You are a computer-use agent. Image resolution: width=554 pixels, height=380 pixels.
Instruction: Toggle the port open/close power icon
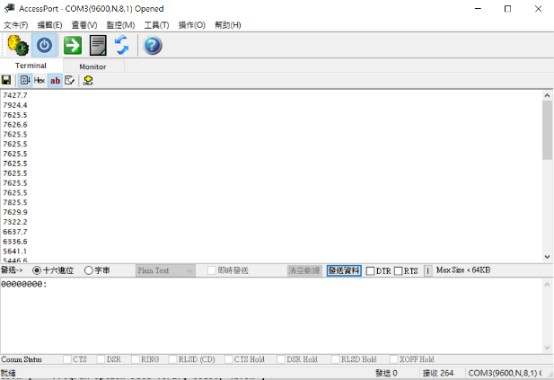(x=45, y=45)
